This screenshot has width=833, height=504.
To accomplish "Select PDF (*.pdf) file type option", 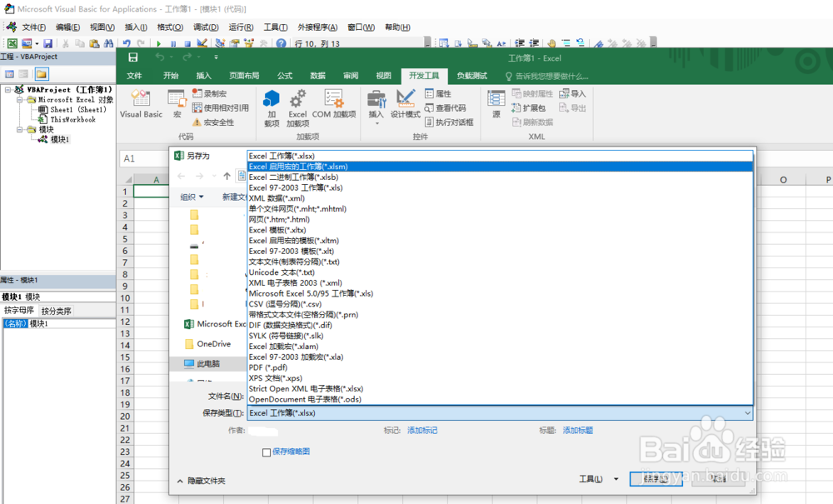I will click(500, 367).
